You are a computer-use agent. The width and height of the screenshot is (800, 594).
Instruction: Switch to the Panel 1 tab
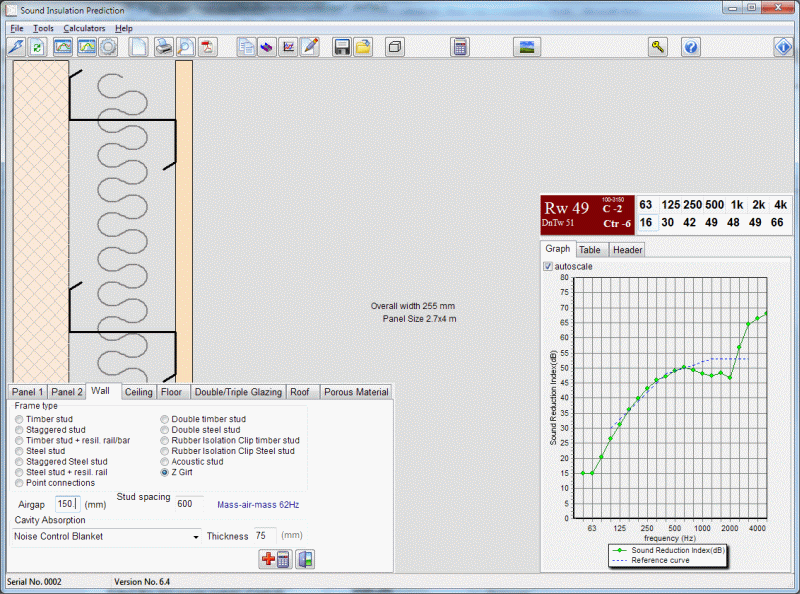click(x=28, y=392)
